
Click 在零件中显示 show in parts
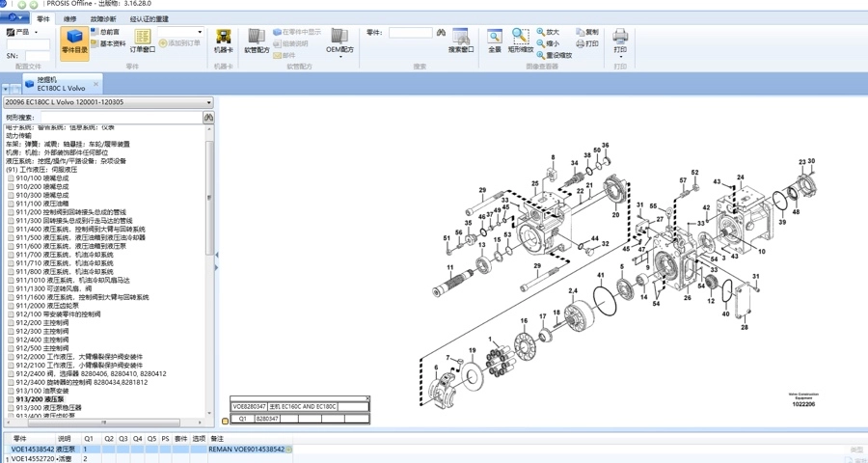coord(297,32)
